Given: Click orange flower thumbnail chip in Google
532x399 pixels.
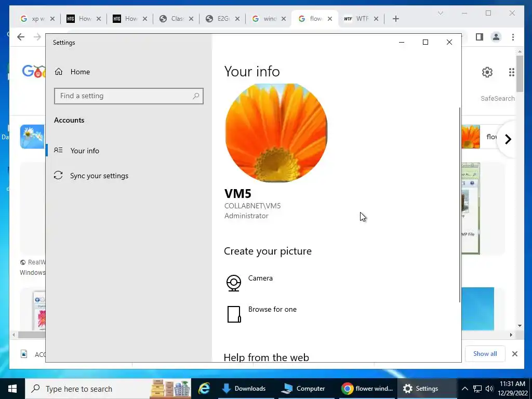Looking at the screenshot, I should pyautogui.click(x=471, y=137).
